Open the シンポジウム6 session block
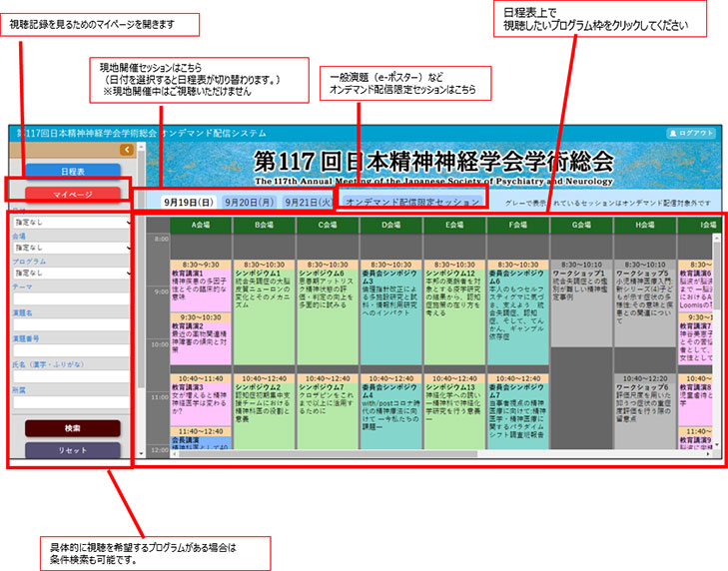This screenshot has width=728, height=571. tap(328, 312)
